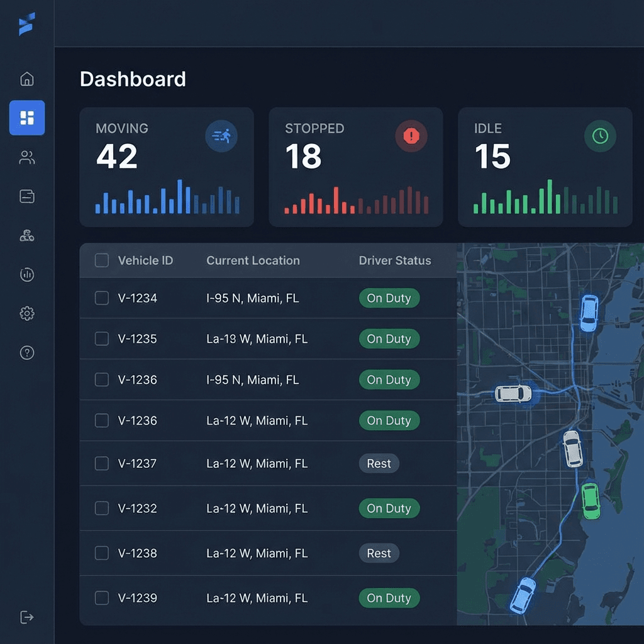
Task: Click the Logout icon at sidebar bottom
Action: tap(27, 617)
